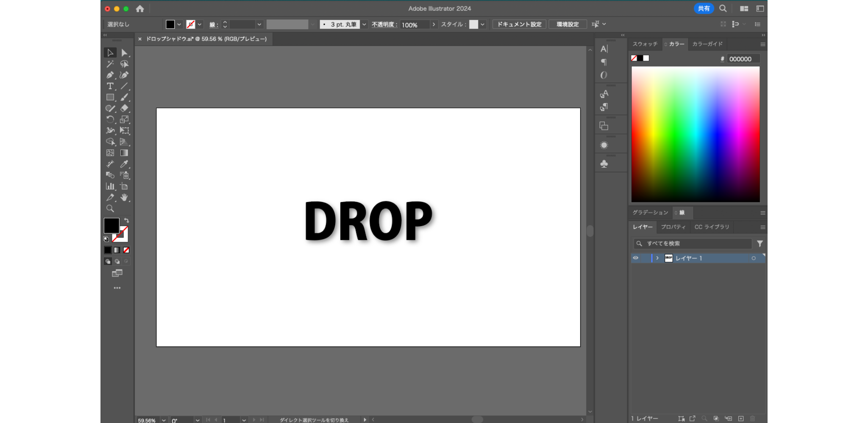This screenshot has height=423, width=868.
Task: Open the プロパティ tab
Action: point(673,227)
